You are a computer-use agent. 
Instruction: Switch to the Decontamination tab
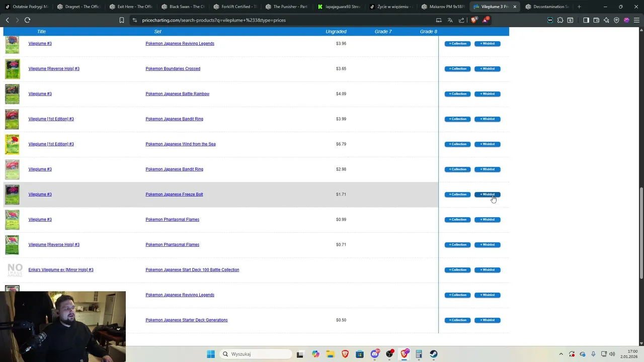547,7
